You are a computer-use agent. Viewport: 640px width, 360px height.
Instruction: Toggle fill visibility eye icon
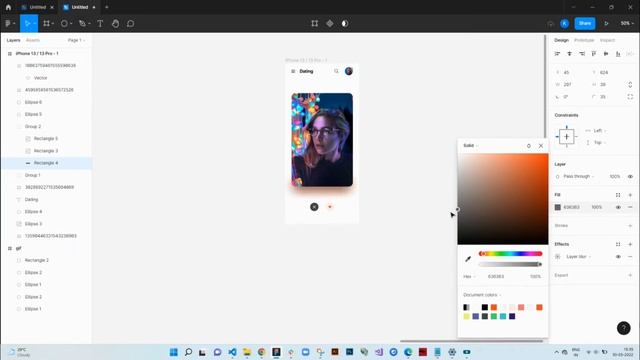point(618,207)
